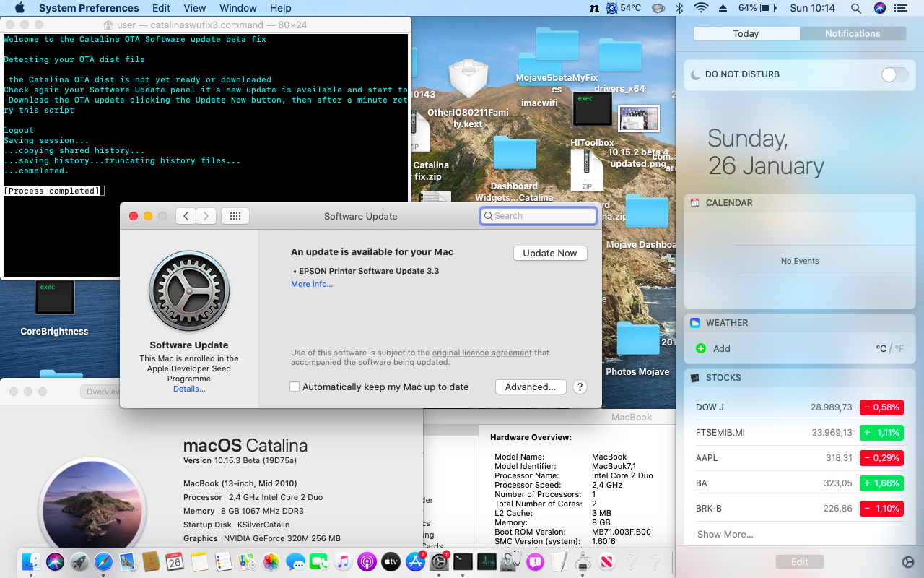Open More info... link
Viewport: 924px width, 578px height.
(312, 284)
